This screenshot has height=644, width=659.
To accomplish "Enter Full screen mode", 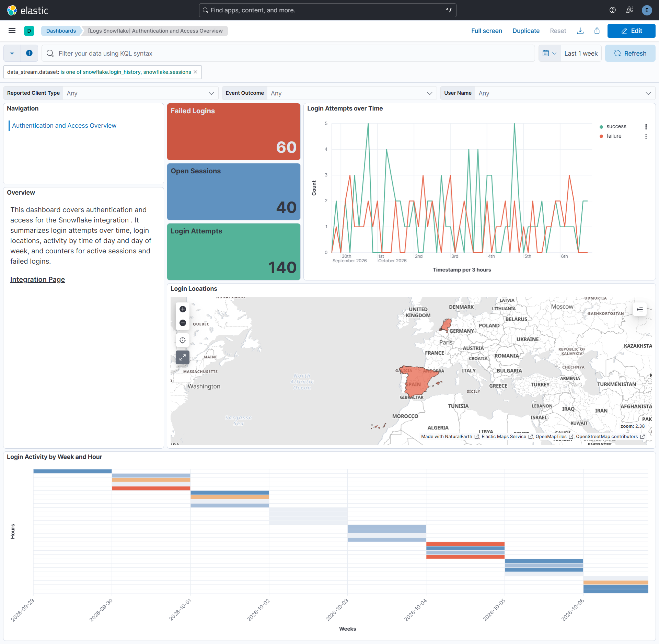I will (486, 31).
